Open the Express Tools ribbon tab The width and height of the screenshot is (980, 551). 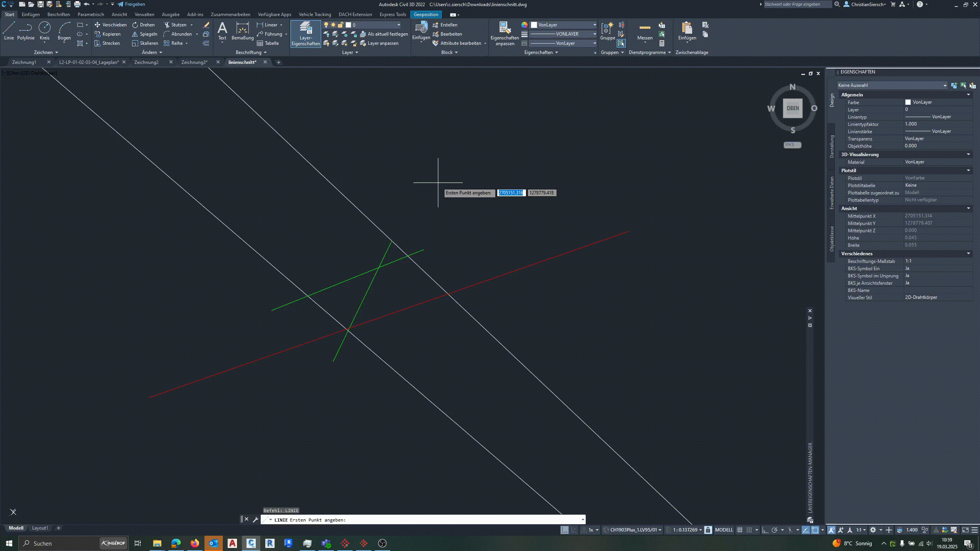pyautogui.click(x=393, y=15)
